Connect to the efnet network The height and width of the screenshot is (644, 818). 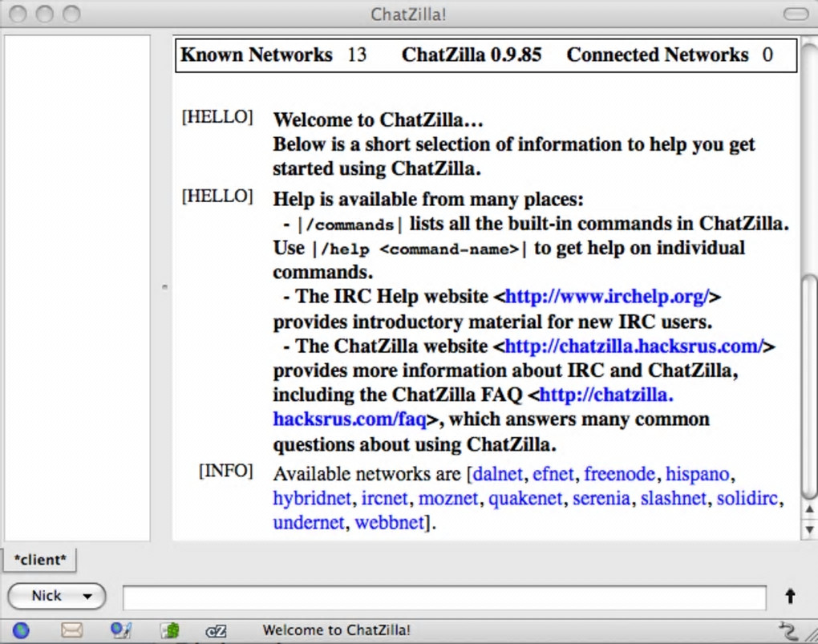553,474
